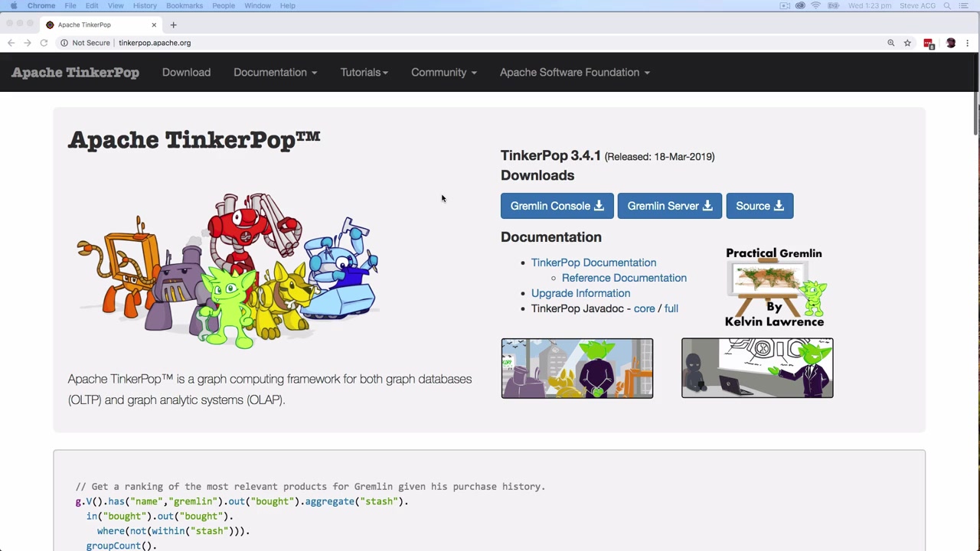Click the zoom magnifier icon in address bar

click(x=890, y=43)
